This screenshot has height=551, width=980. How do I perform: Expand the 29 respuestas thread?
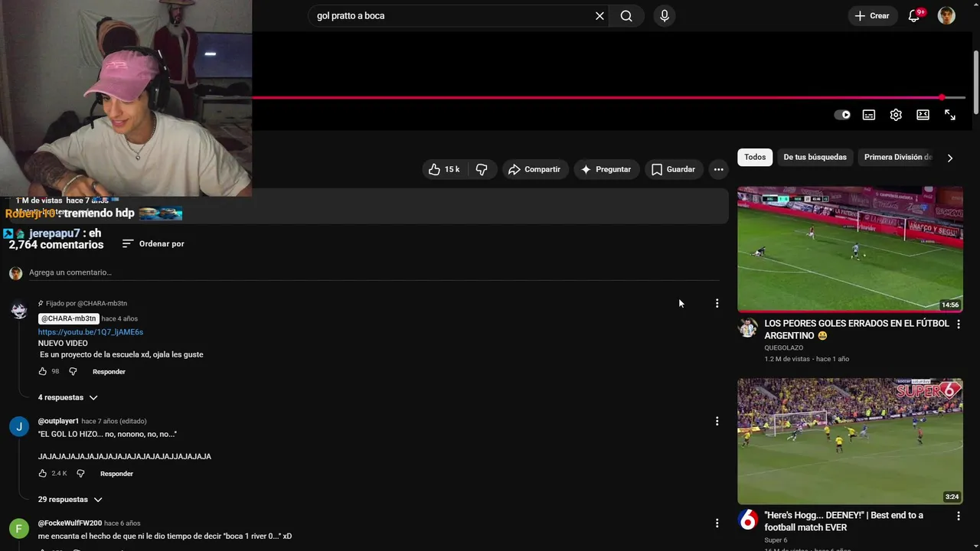coord(70,499)
